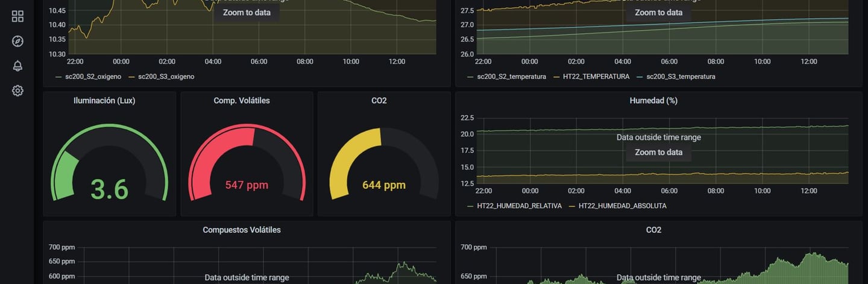Screen dimensions: 868x284
Task: Click the 650 ppm label in CO2 graph
Action: click(x=474, y=277)
